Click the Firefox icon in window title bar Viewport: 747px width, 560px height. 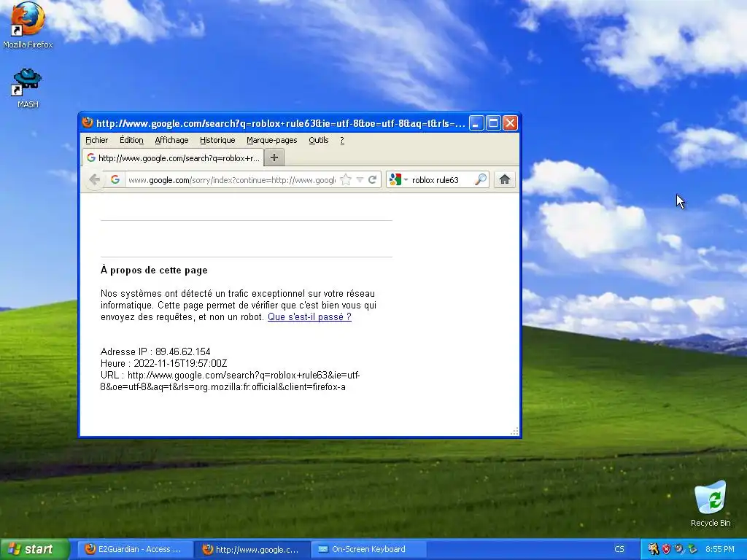point(88,122)
